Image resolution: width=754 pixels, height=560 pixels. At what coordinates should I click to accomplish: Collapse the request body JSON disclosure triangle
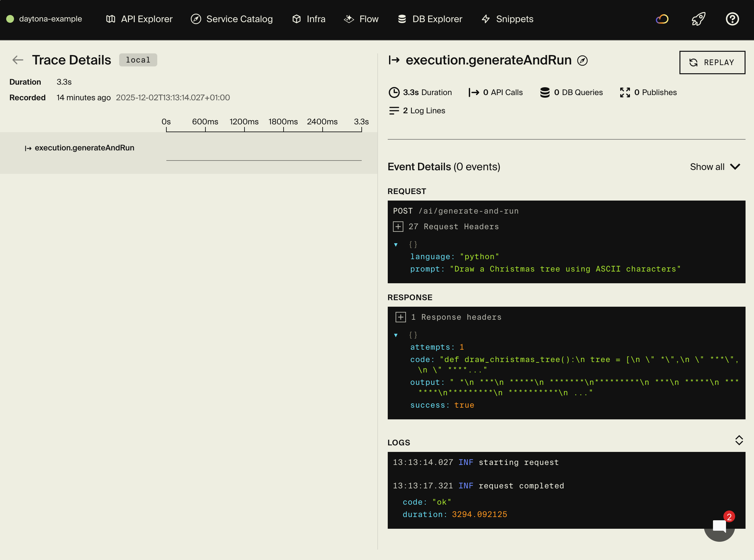(396, 245)
